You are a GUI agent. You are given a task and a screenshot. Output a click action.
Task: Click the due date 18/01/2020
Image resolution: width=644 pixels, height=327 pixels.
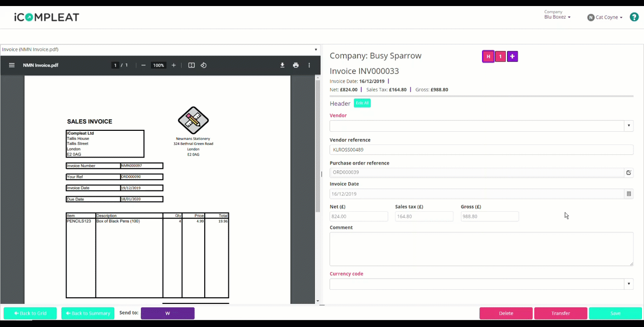tap(130, 199)
